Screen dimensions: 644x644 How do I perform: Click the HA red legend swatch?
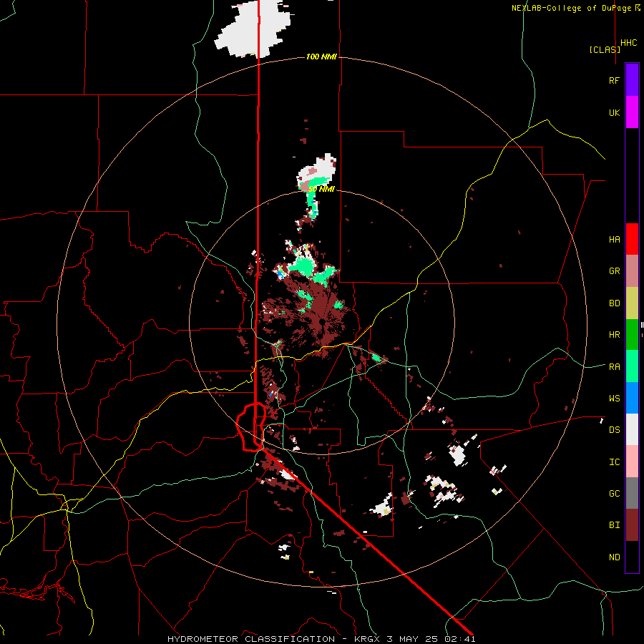tap(632, 239)
